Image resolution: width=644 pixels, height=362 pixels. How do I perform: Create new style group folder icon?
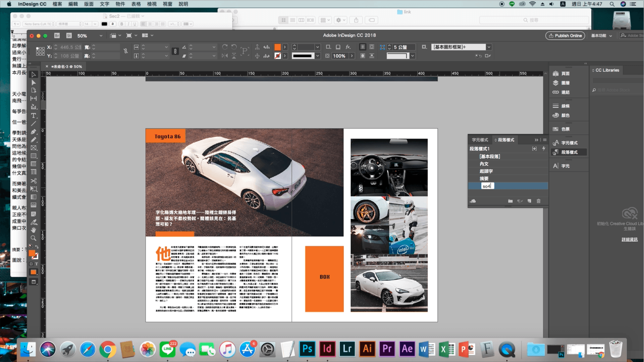click(x=510, y=201)
